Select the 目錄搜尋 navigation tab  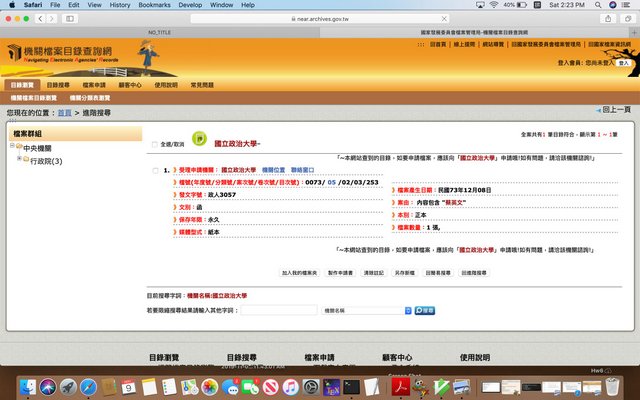point(58,85)
